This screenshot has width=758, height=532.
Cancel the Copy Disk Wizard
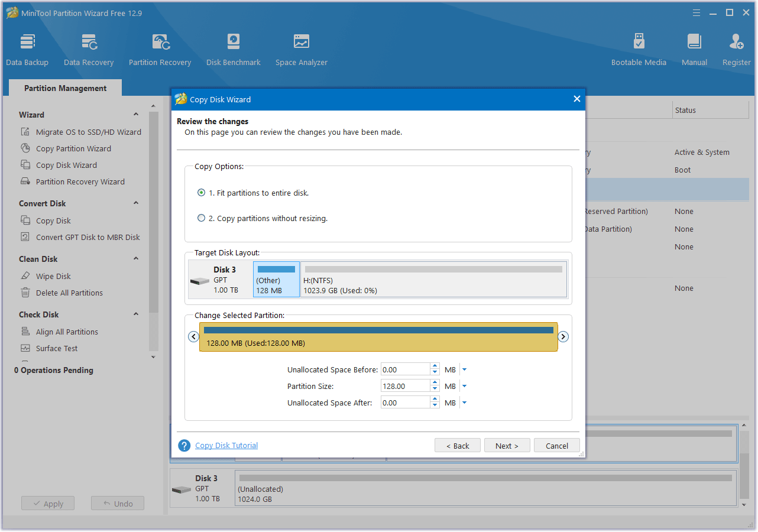coord(557,446)
